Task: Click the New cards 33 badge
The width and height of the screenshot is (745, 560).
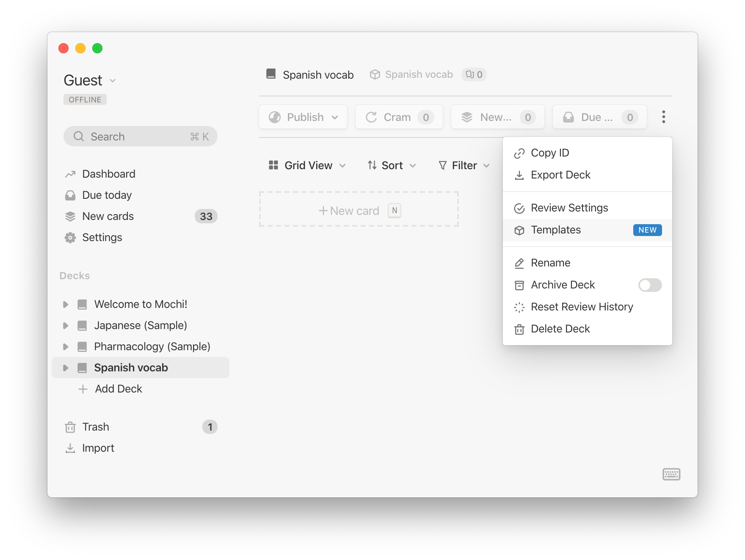Action: click(206, 216)
